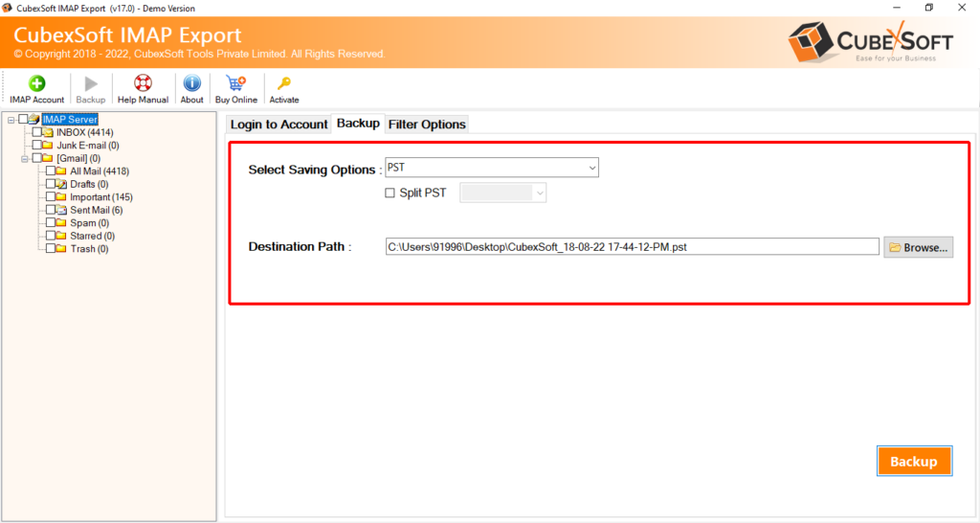Open the Help Manual lifebuoy icon
This screenshot has height=523, width=980.
144,83
